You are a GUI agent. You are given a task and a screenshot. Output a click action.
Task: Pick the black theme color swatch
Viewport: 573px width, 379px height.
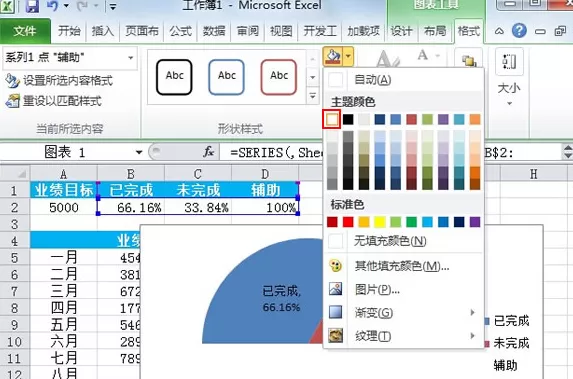point(348,119)
